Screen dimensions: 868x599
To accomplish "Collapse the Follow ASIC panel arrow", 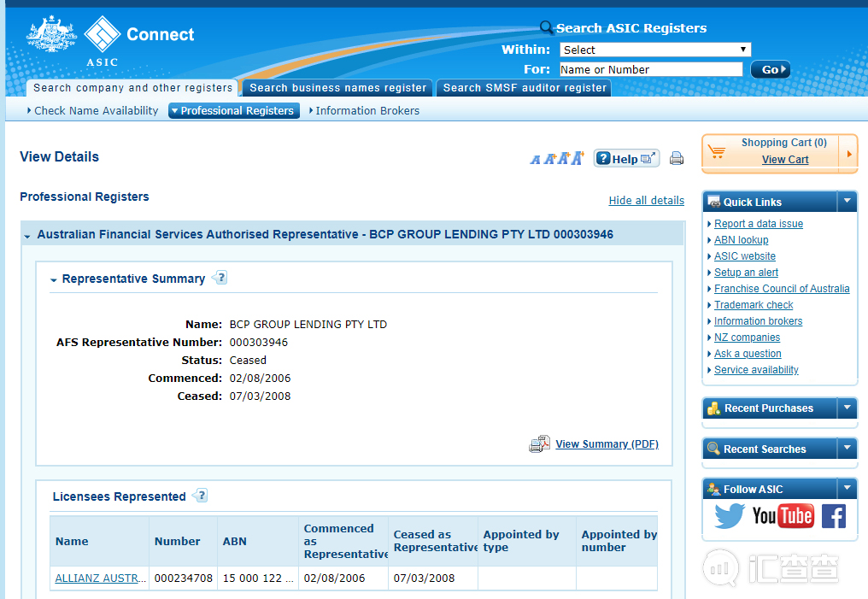I will click(847, 488).
